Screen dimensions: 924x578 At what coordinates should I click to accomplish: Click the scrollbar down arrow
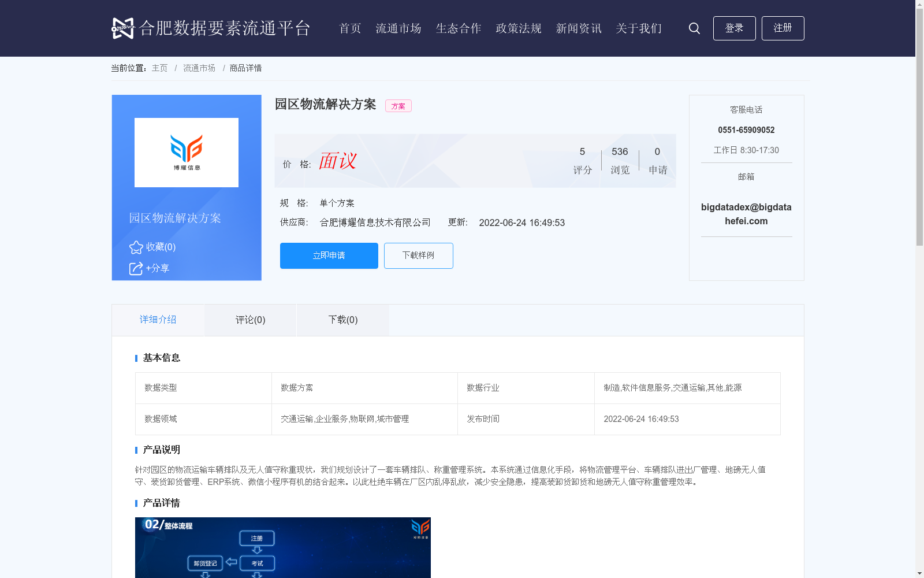pos(919,573)
